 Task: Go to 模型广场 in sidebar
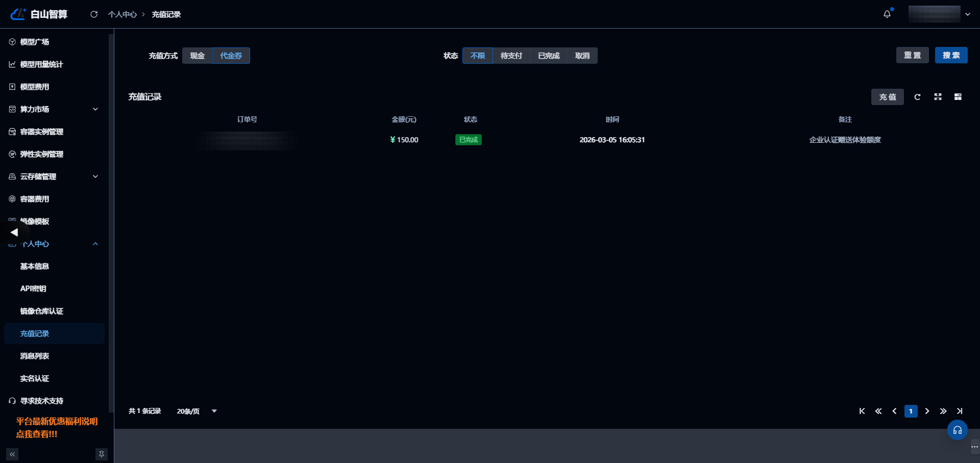35,42
